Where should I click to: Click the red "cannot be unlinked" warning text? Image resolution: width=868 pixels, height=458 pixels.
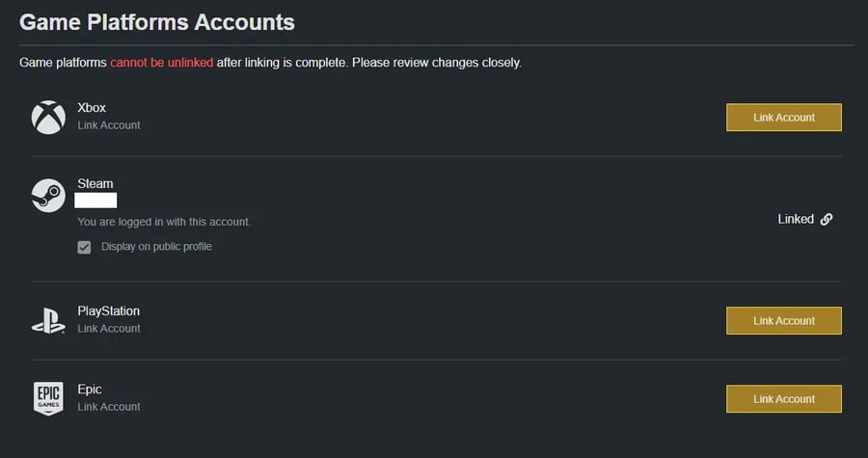[161, 63]
